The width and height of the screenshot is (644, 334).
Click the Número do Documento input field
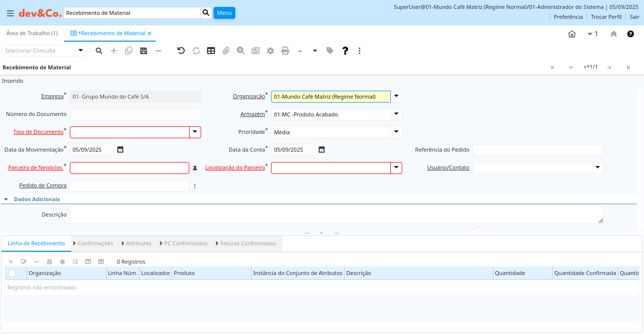(135, 114)
